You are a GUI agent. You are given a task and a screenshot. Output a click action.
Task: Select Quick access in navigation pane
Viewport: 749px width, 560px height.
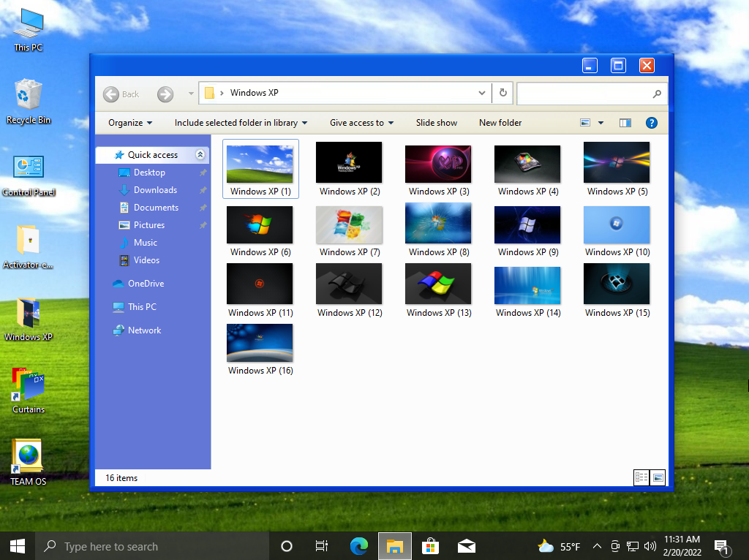pyautogui.click(x=152, y=155)
